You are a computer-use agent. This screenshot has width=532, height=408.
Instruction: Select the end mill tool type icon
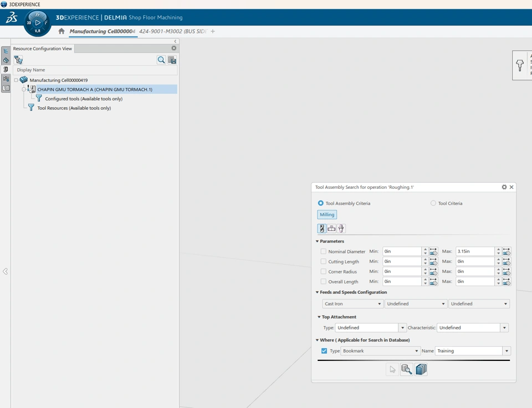(x=321, y=229)
